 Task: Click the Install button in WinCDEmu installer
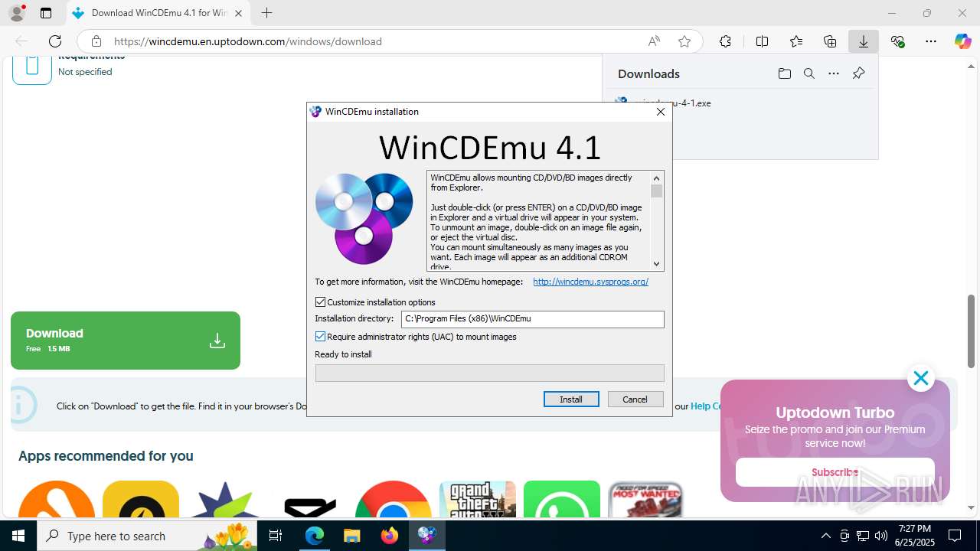click(571, 399)
